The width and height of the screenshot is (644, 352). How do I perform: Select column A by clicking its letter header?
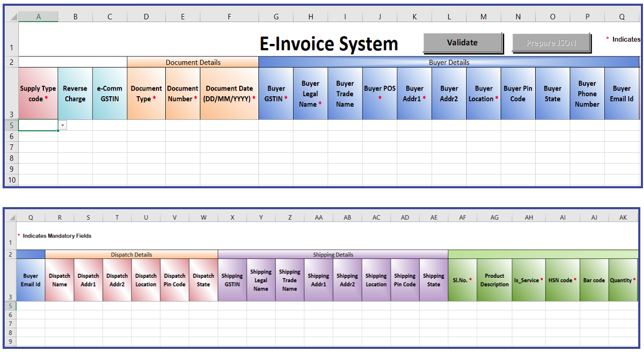(x=38, y=16)
